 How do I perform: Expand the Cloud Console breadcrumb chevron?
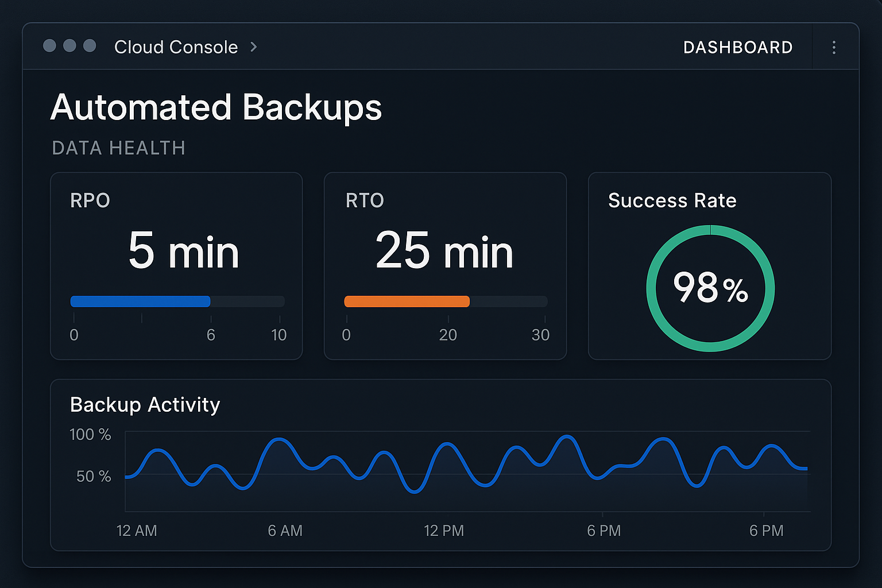pyautogui.click(x=253, y=47)
